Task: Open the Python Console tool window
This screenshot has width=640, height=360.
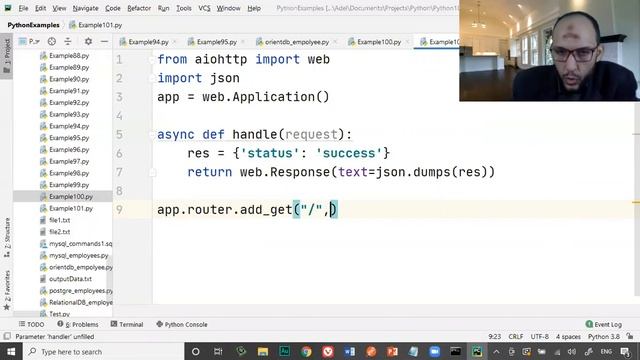Action: click(182, 324)
